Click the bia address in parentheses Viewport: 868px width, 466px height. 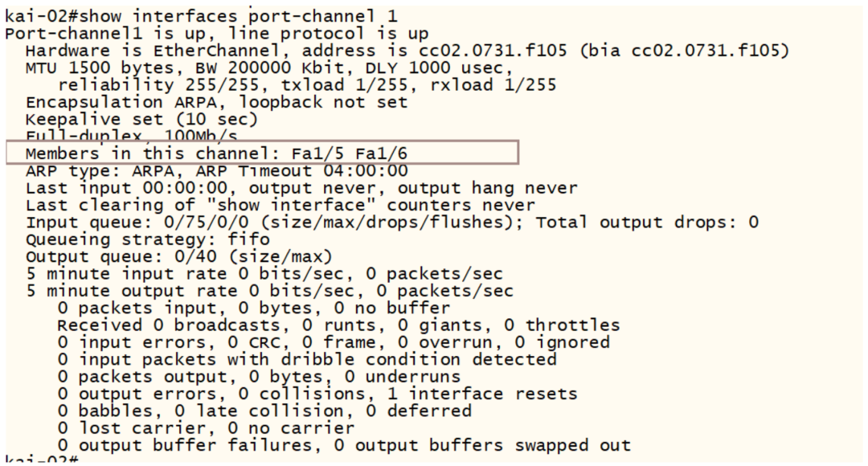pyautogui.click(x=684, y=51)
